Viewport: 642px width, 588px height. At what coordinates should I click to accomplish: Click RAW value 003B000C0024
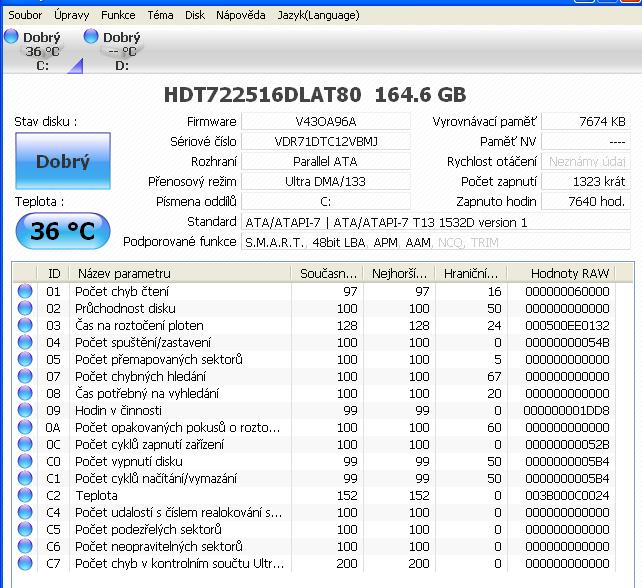[567, 495]
